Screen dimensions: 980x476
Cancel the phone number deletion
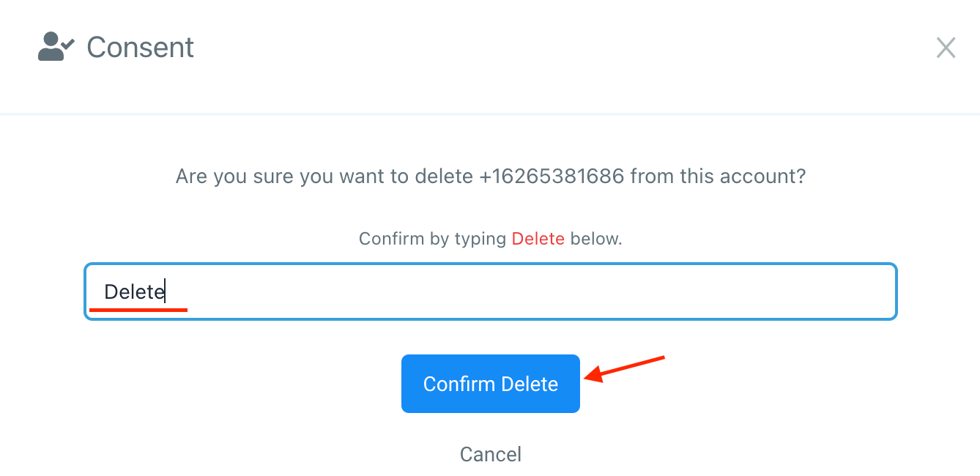(x=490, y=454)
